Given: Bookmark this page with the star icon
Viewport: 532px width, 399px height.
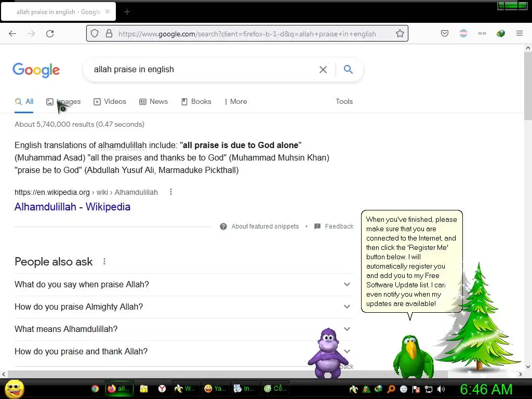Looking at the screenshot, I should click(400, 34).
